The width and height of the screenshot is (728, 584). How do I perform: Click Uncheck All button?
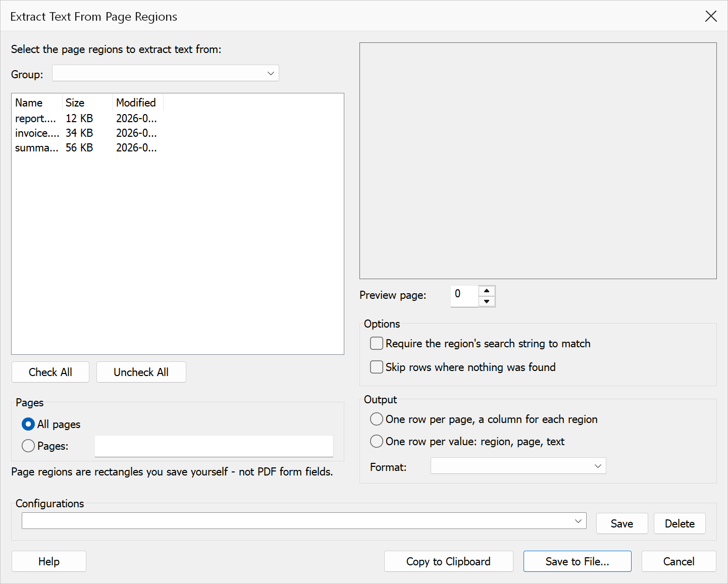click(141, 372)
